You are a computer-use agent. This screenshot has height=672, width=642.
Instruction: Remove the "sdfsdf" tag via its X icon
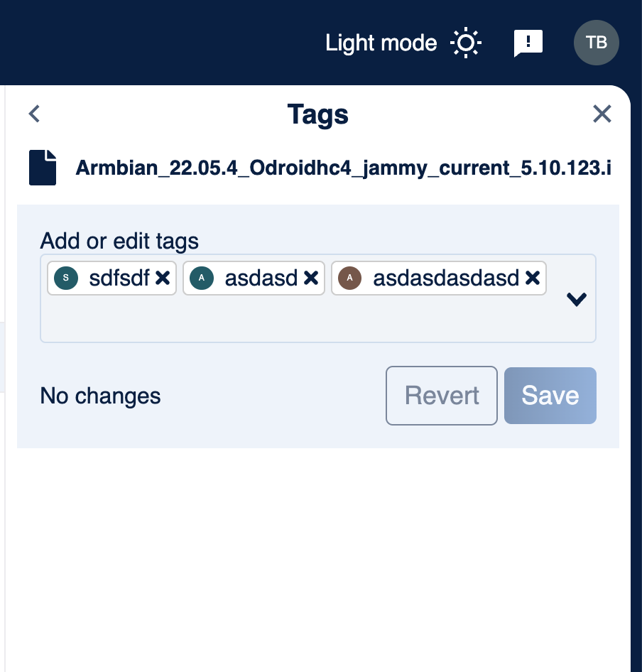coord(163,278)
